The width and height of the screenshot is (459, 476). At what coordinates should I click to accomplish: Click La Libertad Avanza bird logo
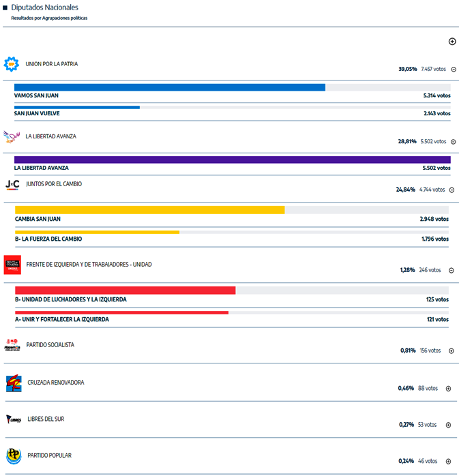pos(12,137)
